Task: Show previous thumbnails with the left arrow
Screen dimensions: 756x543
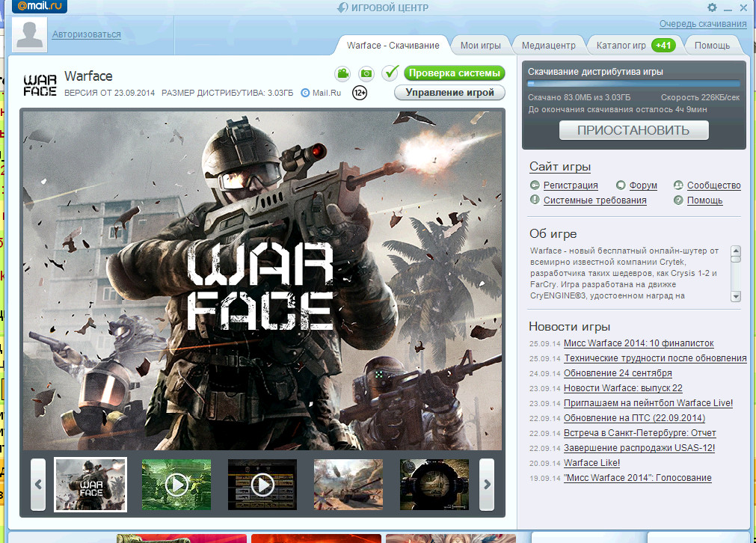Action: click(x=38, y=484)
